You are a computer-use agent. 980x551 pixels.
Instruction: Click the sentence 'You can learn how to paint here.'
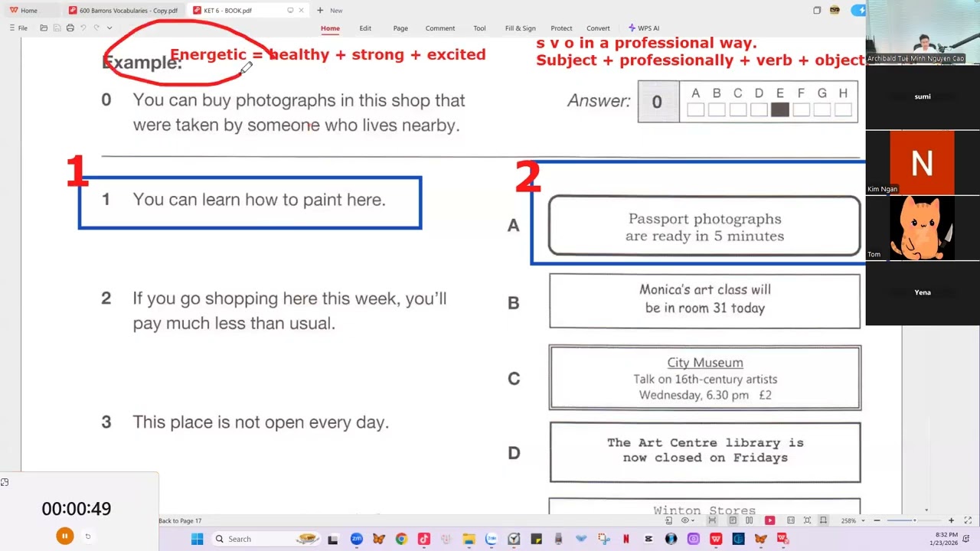[259, 200]
